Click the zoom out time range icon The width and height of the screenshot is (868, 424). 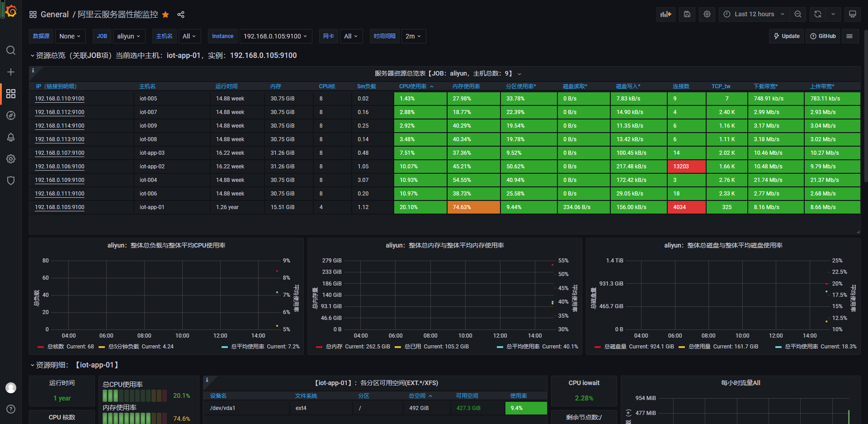pos(798,14)
